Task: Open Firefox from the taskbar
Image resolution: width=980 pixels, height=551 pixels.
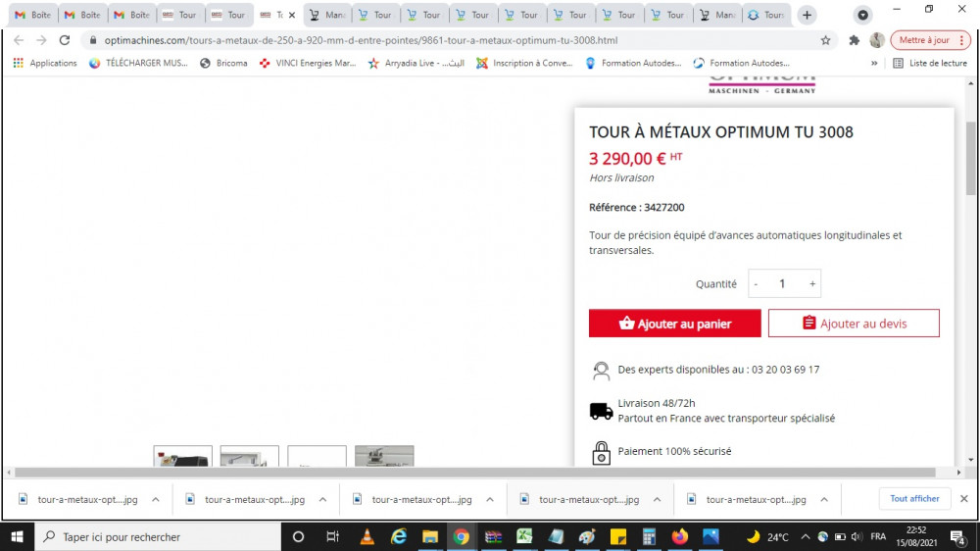Action: pyautogui.click(x=680, y=536)
